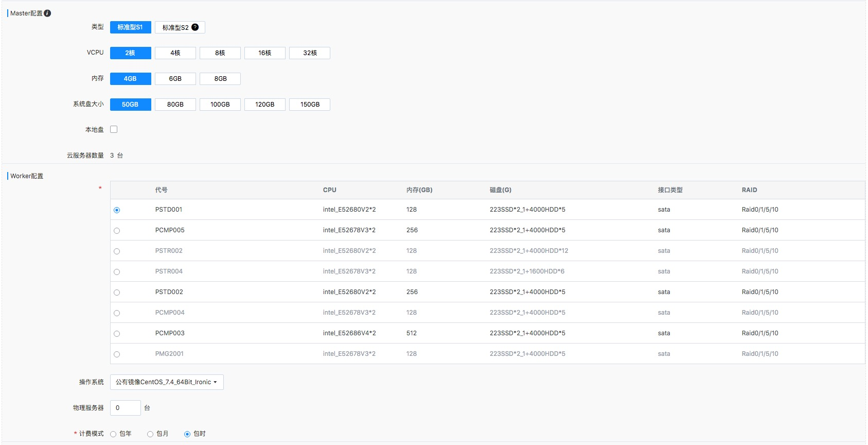The image size is (868, 445).
Task: Choose 包月 billing mode
Action: pyautogui.click(x=150, y=434)
